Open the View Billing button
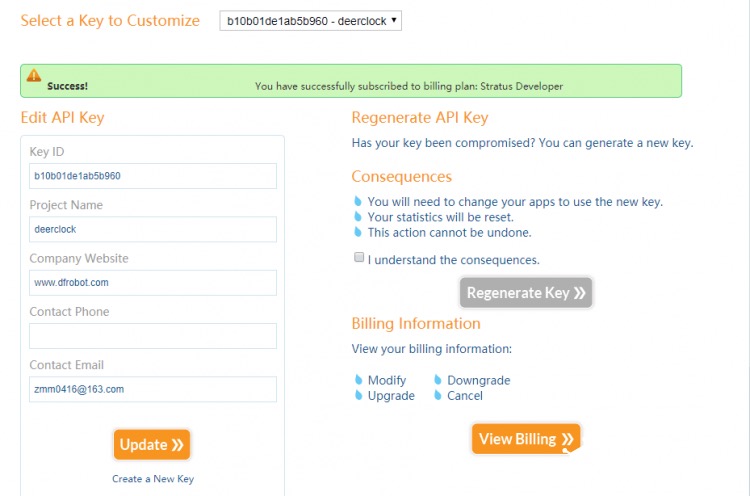This screenshot has width=750, height=496. point(526,439)
